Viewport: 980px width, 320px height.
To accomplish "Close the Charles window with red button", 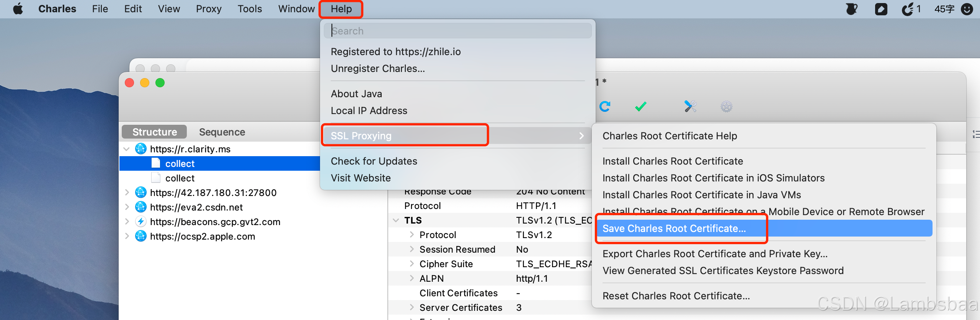I will coord(129,83).
